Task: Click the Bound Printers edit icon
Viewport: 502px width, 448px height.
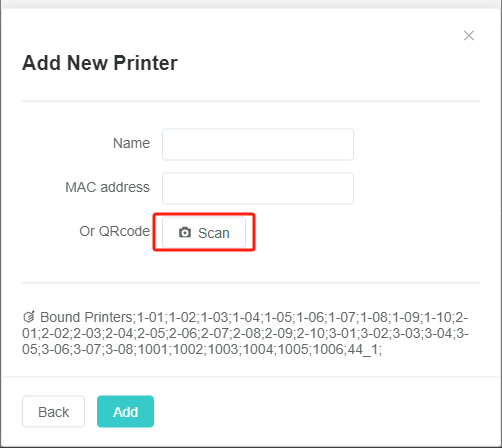Action: pos(29,317)
